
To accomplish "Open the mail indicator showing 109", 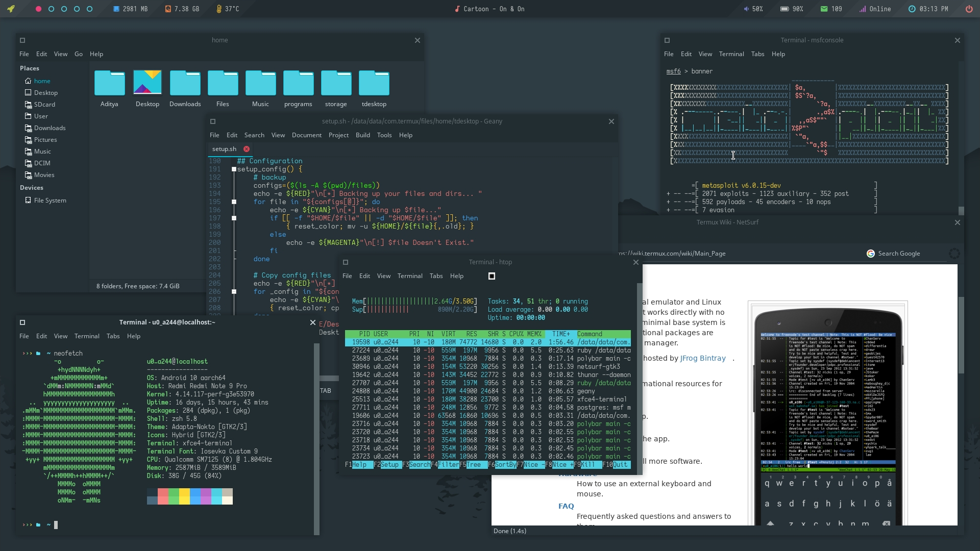I will click(x=824, y=9).
